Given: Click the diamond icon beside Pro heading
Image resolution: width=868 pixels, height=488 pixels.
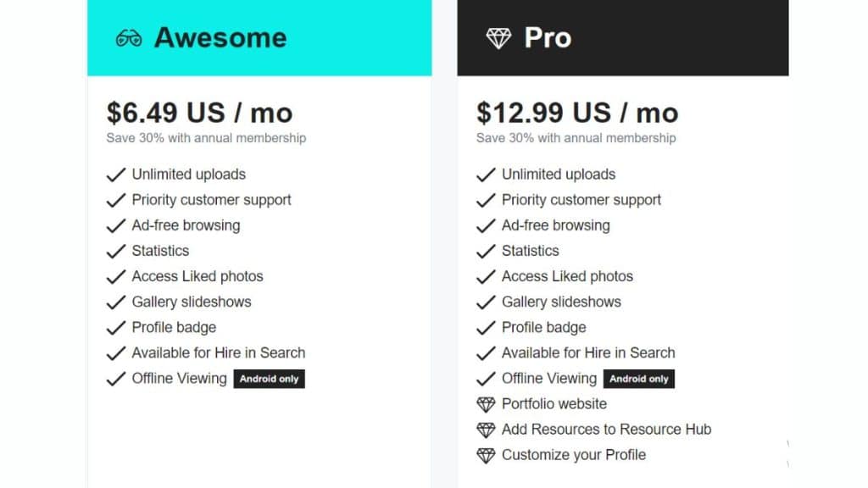Looking at the screenshot, I should pos(498,38).
